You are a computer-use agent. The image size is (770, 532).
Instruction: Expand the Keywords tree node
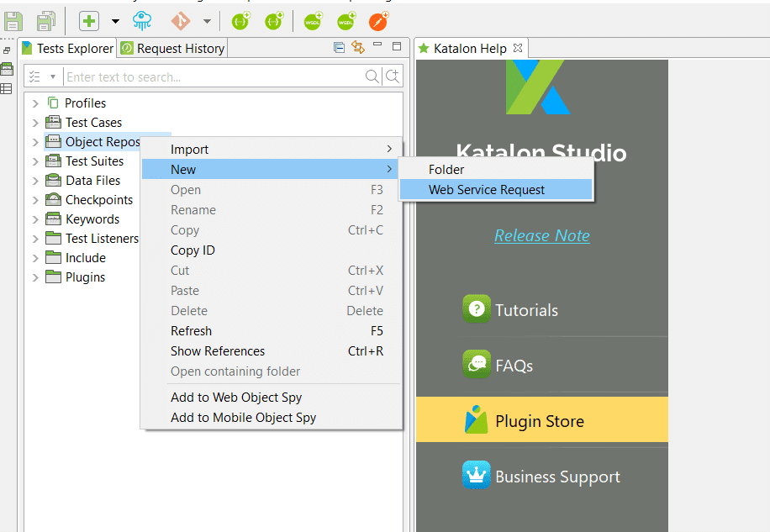pos(35,219)
